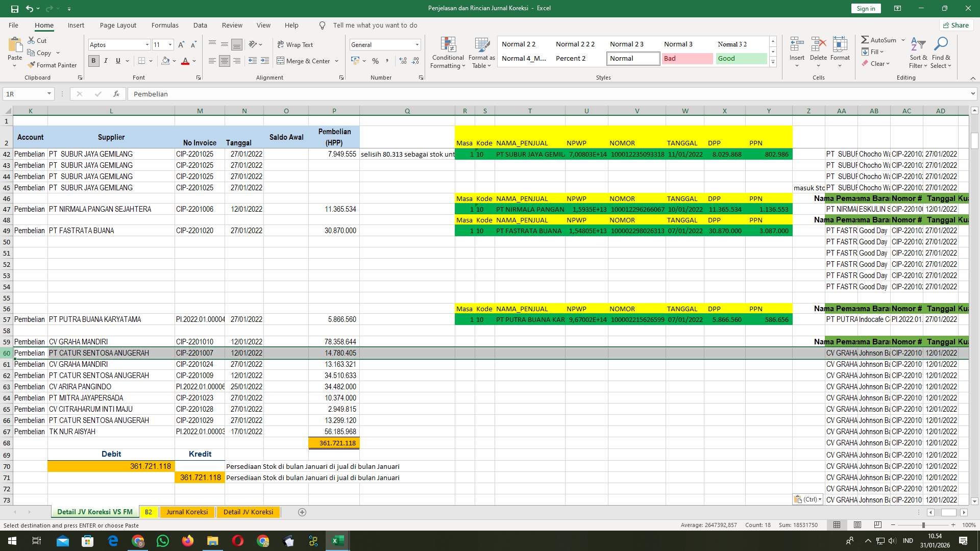Increase decimal places of the value

coord(403,61)
